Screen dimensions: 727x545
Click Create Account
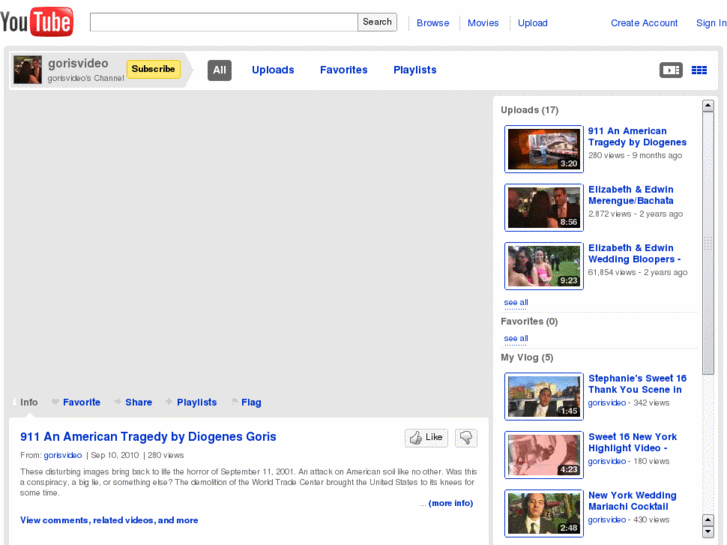644,23
